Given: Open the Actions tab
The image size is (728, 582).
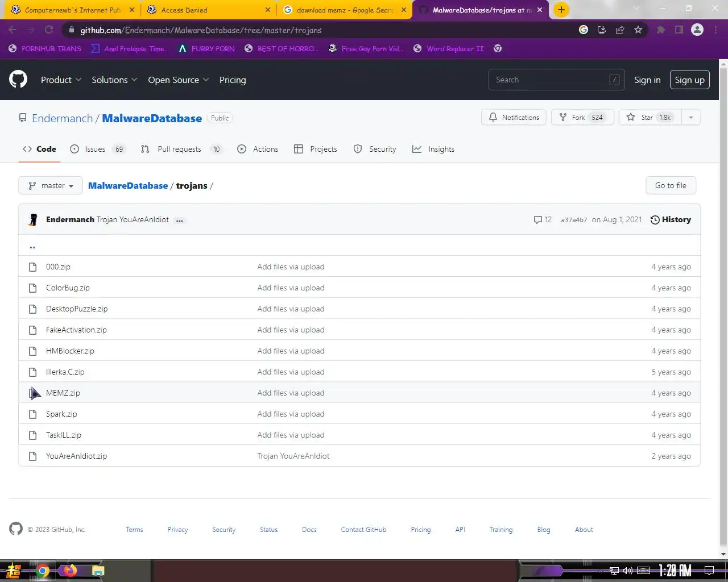Looking at the screenshot, I should click(258, 149).
